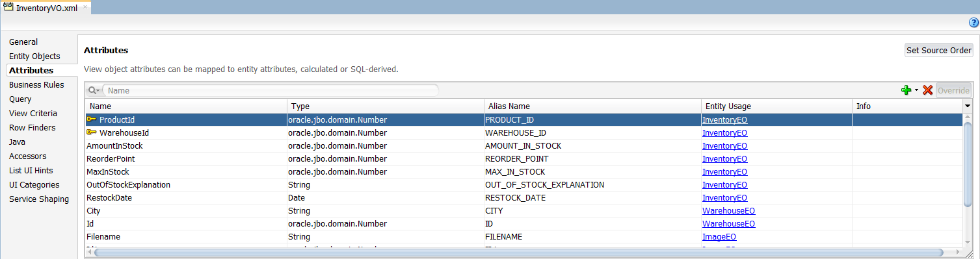Follow InventoryEO link in OutOfStockExplanation row
This screenshot has width=980, height=259.
pos(724,184)
